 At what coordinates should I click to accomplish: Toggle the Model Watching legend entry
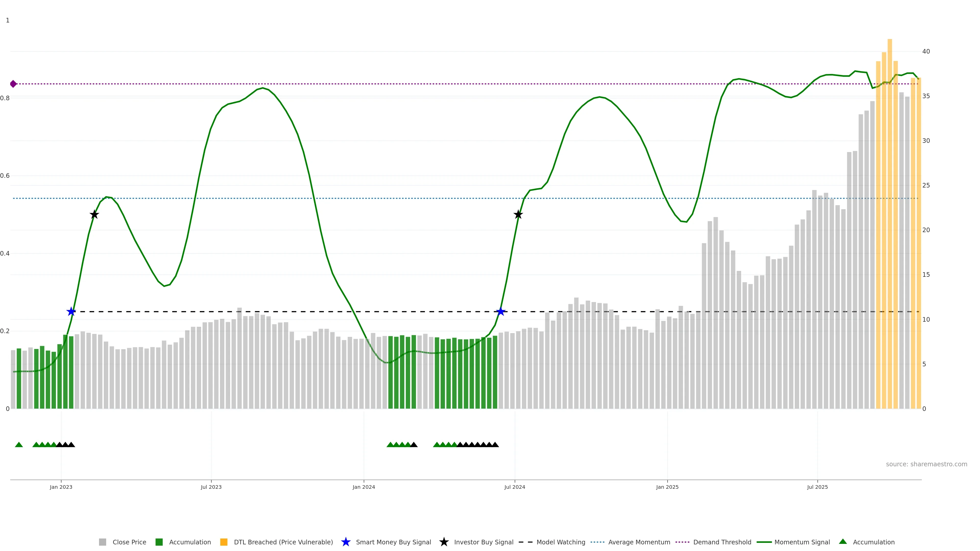560,542
